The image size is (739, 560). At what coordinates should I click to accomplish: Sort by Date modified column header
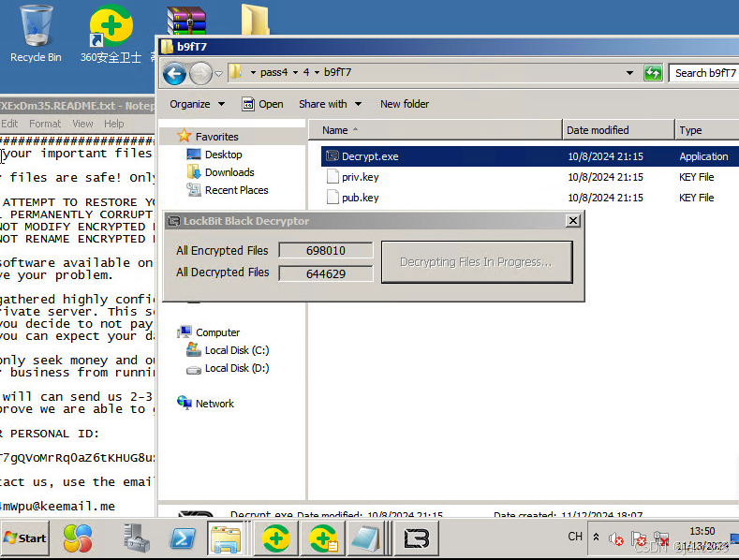pos(618,130)
